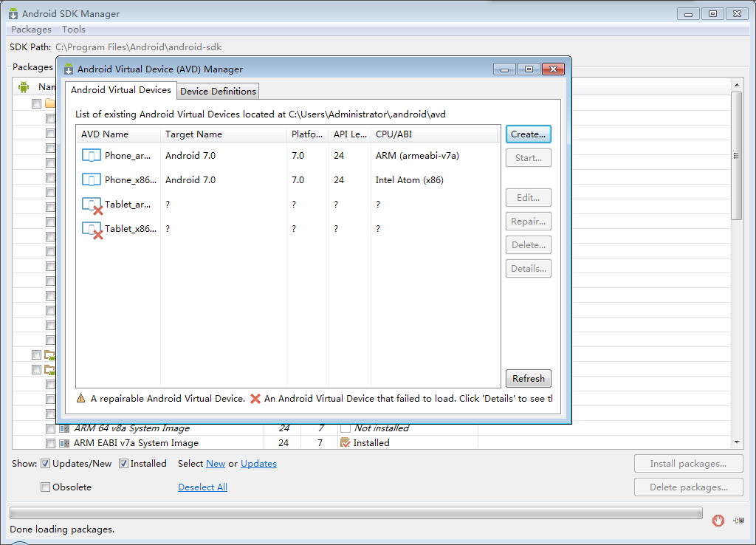756x545 pixels.
Task: Check the ARM EABI v7a System Image checkbox
Action: pos(50,443)
